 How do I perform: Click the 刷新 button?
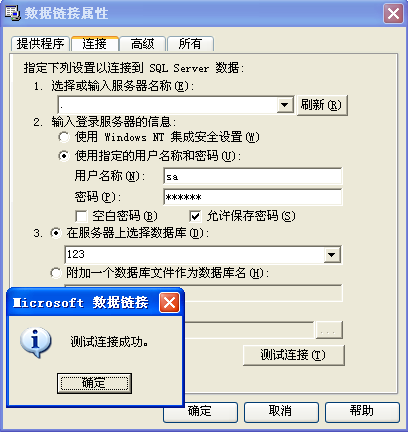[x=322, y=105]
